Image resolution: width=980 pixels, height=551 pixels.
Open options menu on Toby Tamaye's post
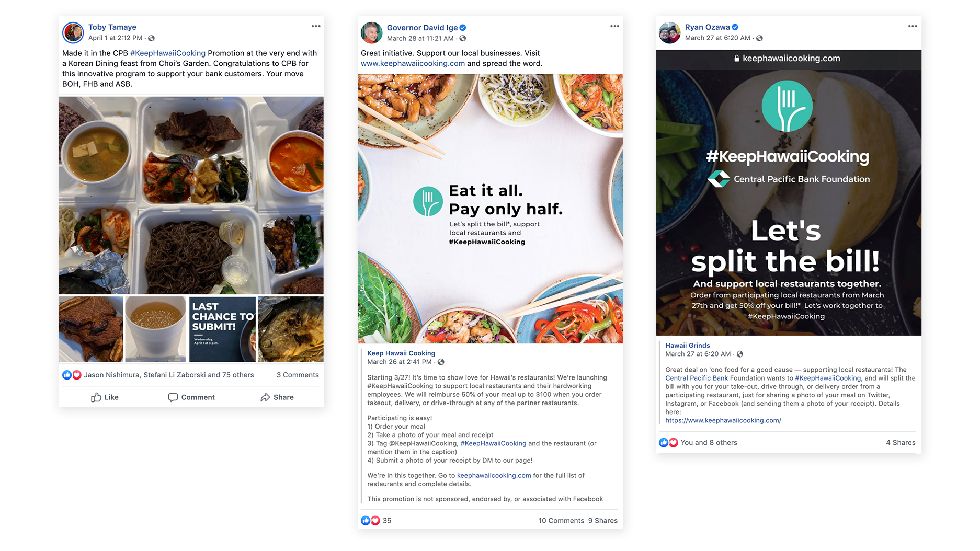(x=316, y=26)
